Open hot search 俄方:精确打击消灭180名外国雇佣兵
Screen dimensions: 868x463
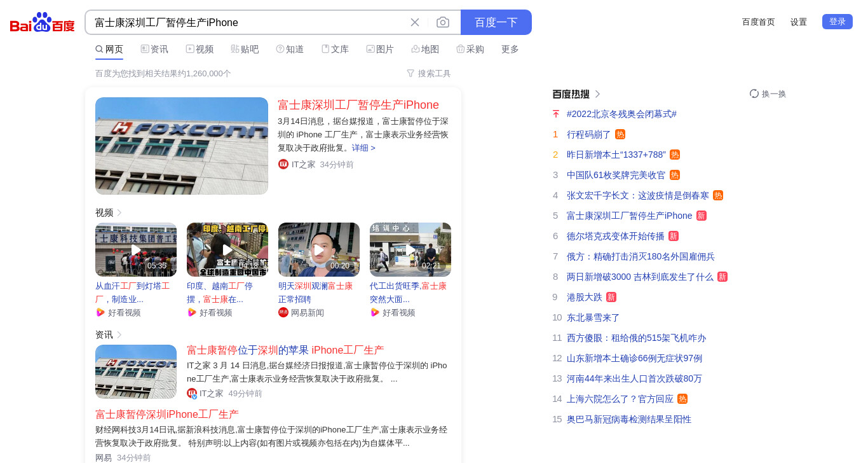(641, 256)
